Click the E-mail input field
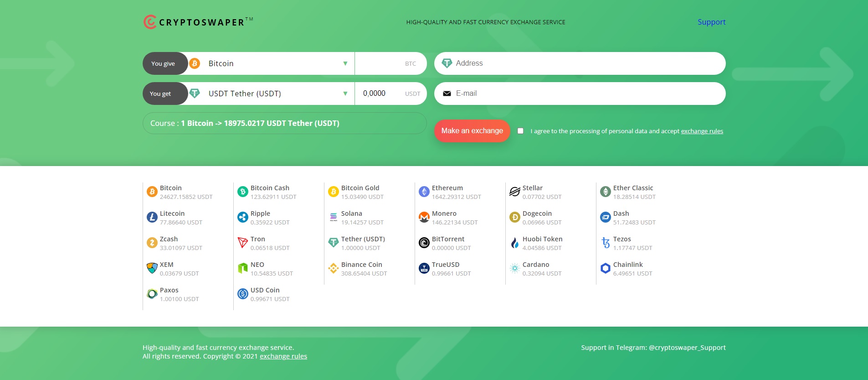The height and width of the screenshot is (380, 868). pos(580,94)
